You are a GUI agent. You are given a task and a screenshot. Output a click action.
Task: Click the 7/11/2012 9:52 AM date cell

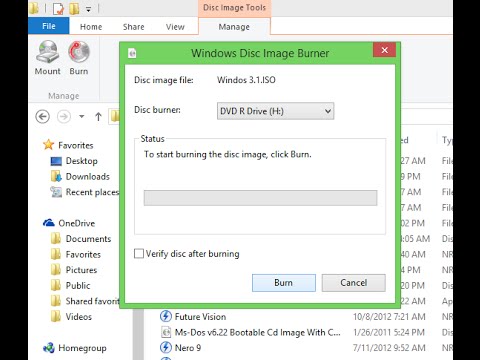pyautogui.click(x=389, y=348)
